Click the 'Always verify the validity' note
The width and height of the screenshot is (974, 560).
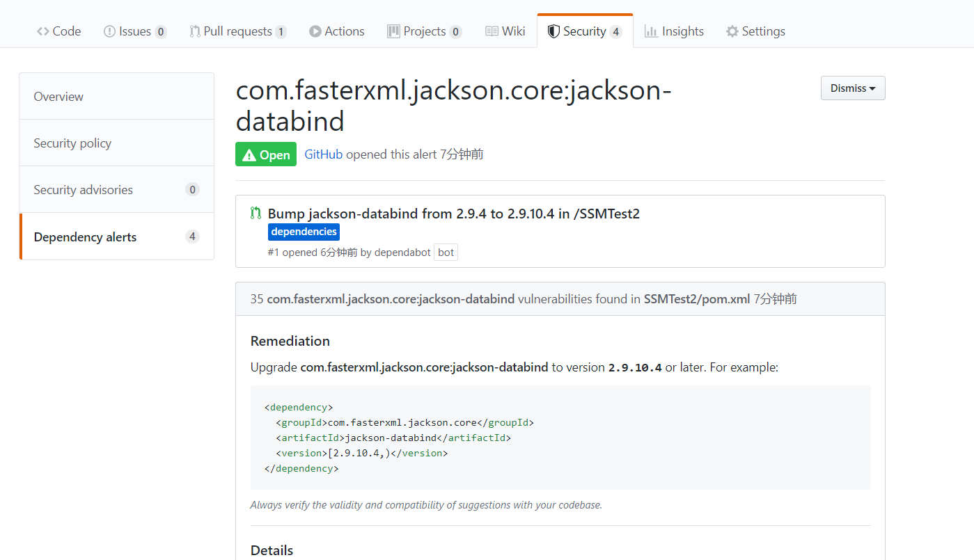(x=426, y=505)
